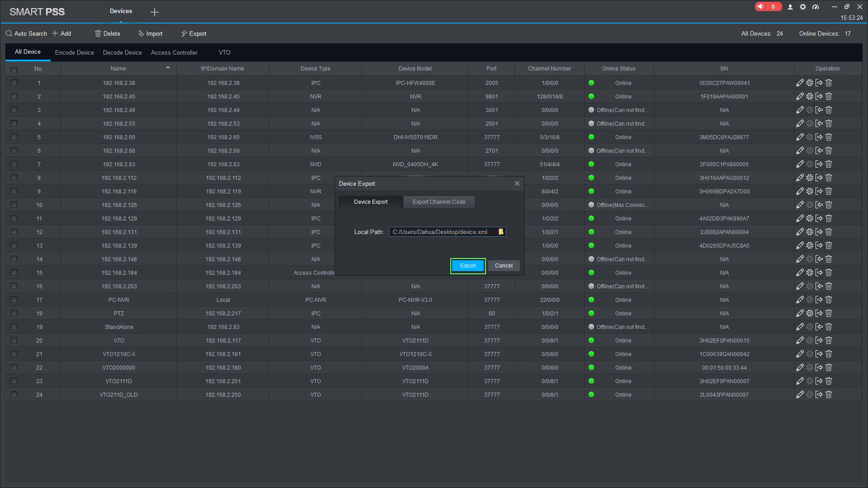Viewport: 868px width, 488px height.
Task: Click the alarm speaker indicator showing 0
Action: 767,7
